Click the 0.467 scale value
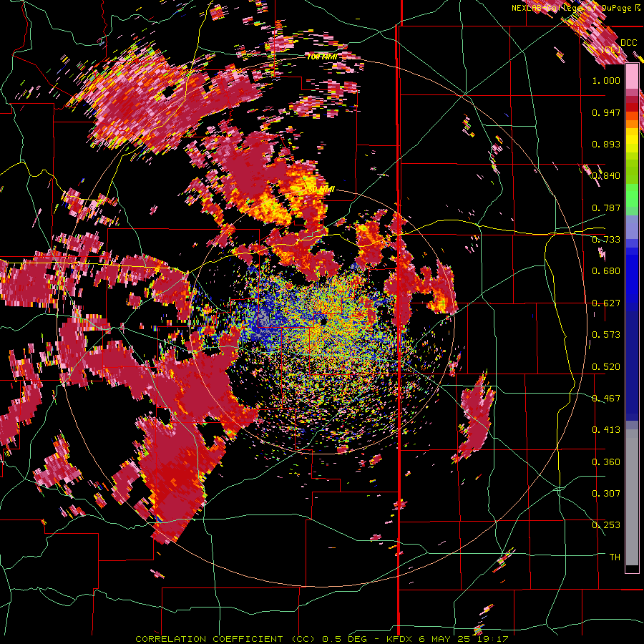The width and height of the screenshot is (644, 644). [x=606, y=399]
